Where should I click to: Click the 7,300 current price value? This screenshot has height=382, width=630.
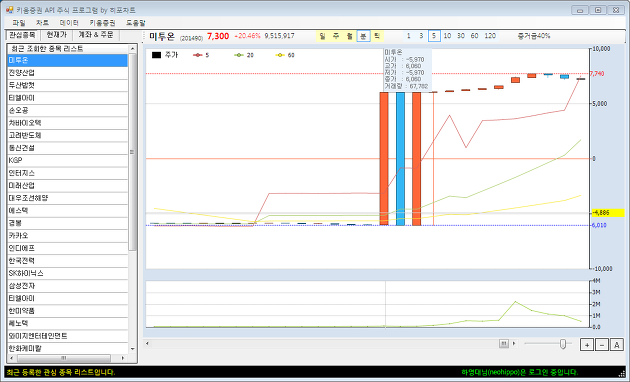click(x=218, y=36)
